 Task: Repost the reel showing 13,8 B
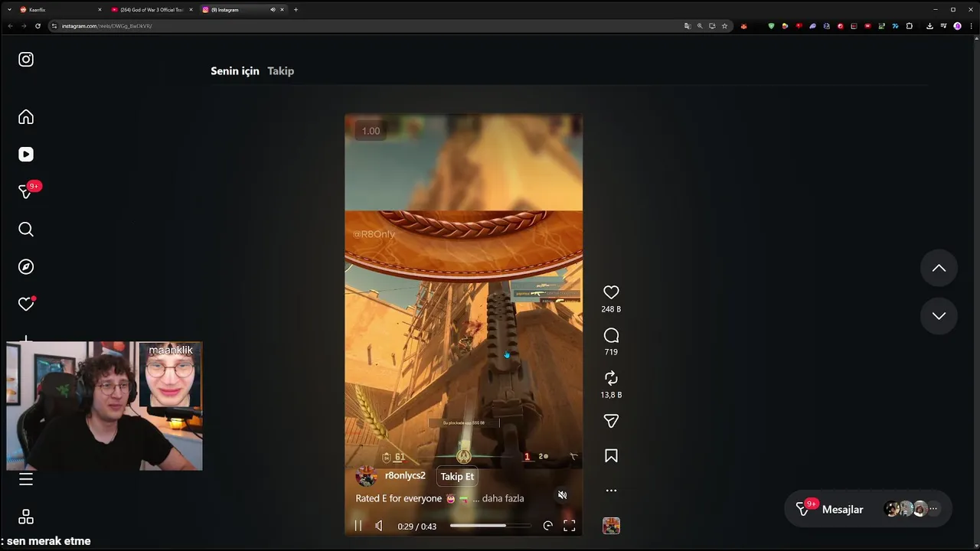click(x=611, y=378)
